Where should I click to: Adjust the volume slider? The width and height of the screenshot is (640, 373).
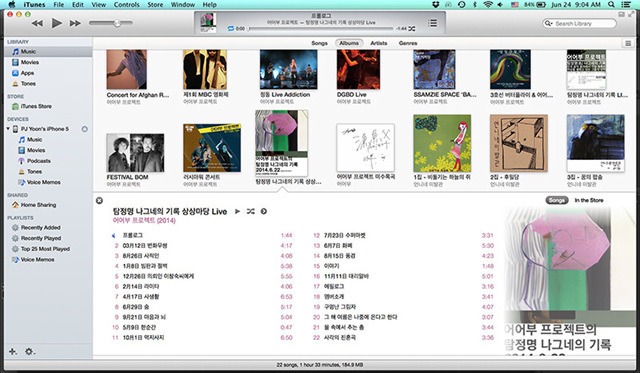click(x=111, y=23)
